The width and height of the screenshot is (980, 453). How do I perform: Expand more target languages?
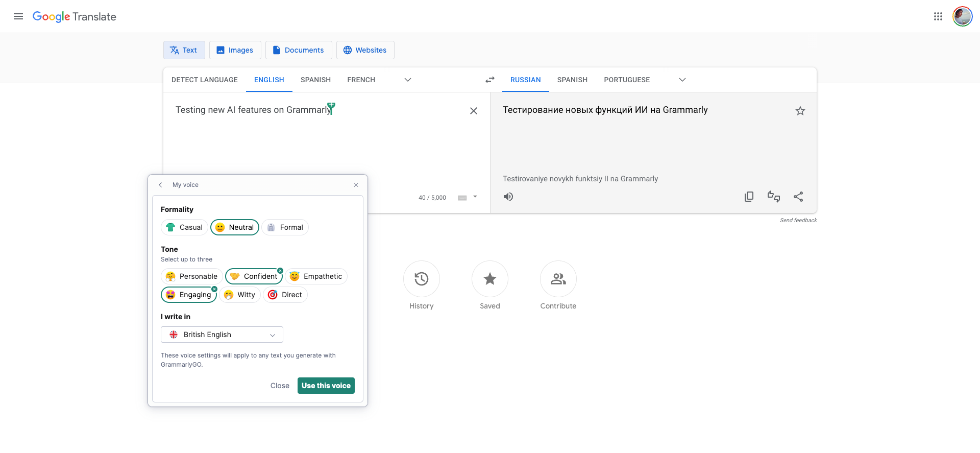coord(682,80)
